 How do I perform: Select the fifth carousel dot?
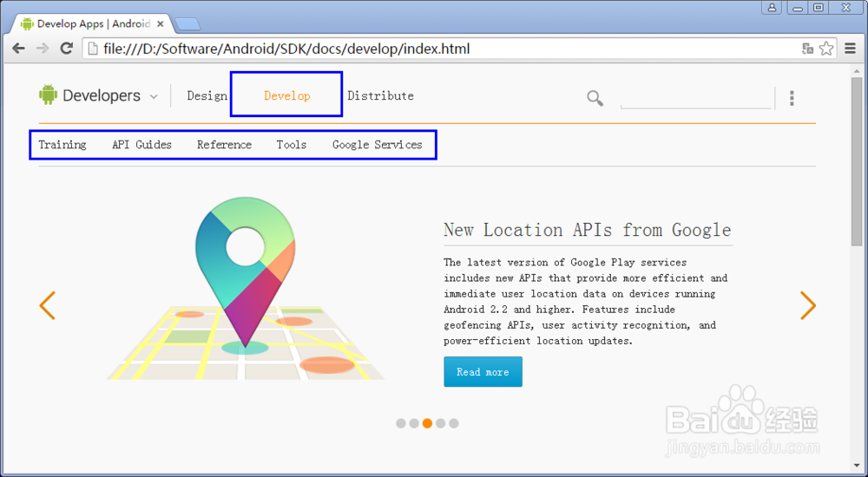(x=454, y=423)
